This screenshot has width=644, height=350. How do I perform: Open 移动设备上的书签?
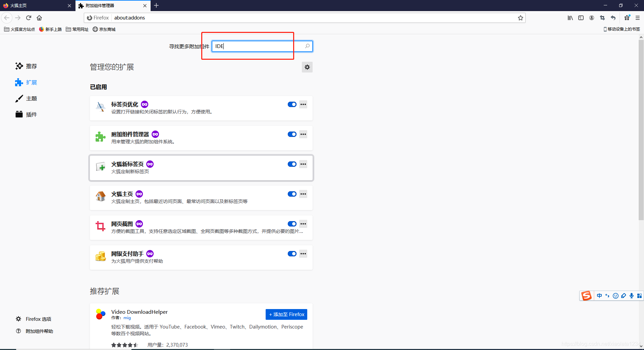(x=622, y=29)
